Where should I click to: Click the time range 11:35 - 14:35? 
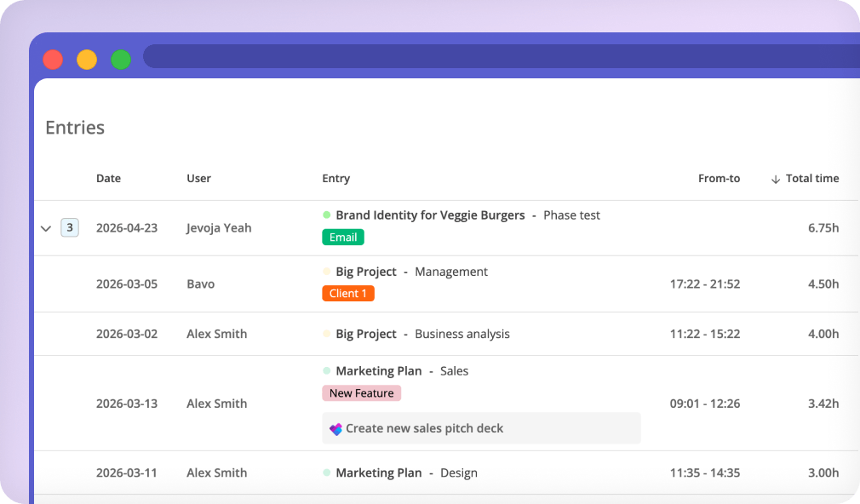click(705, 472)
